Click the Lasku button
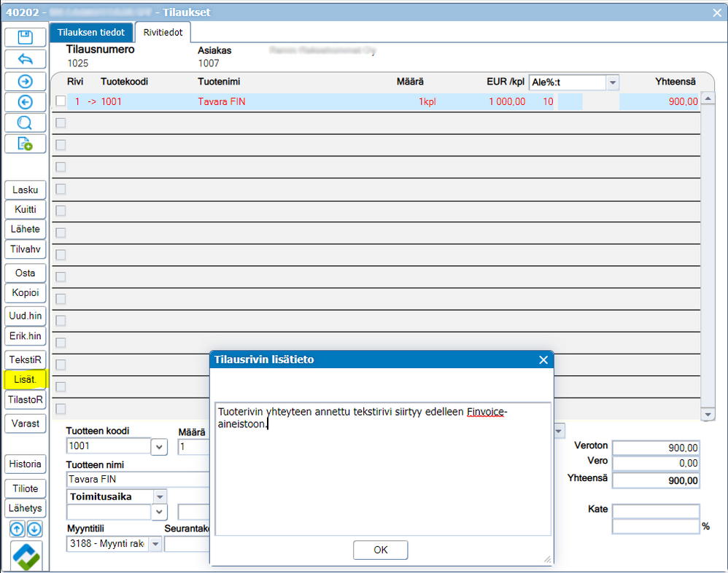728x573 pixels. coord(26,190)
